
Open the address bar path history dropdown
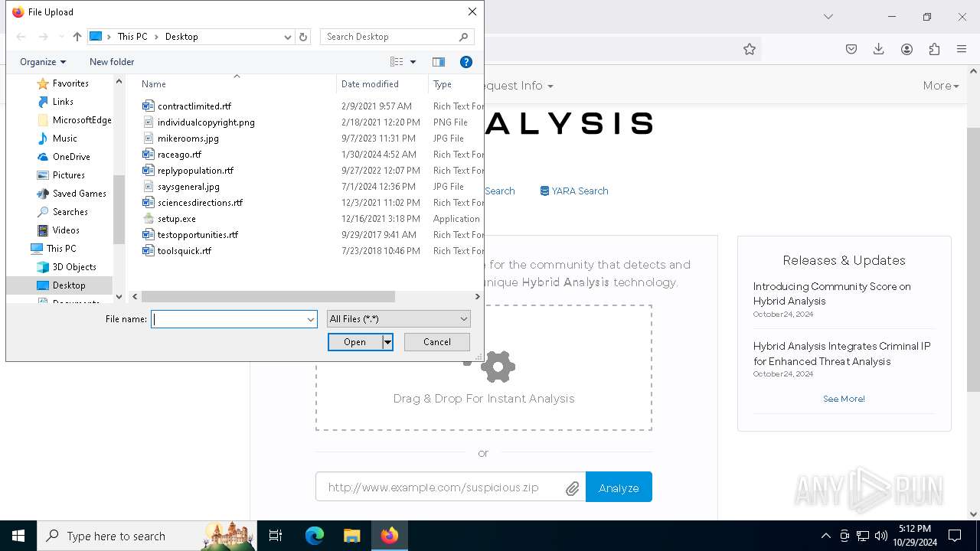[288, 37]
